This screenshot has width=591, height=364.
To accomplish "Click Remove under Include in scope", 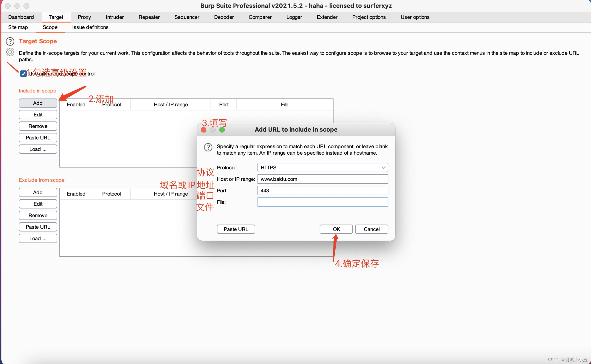I will click(x=38, y=126).
